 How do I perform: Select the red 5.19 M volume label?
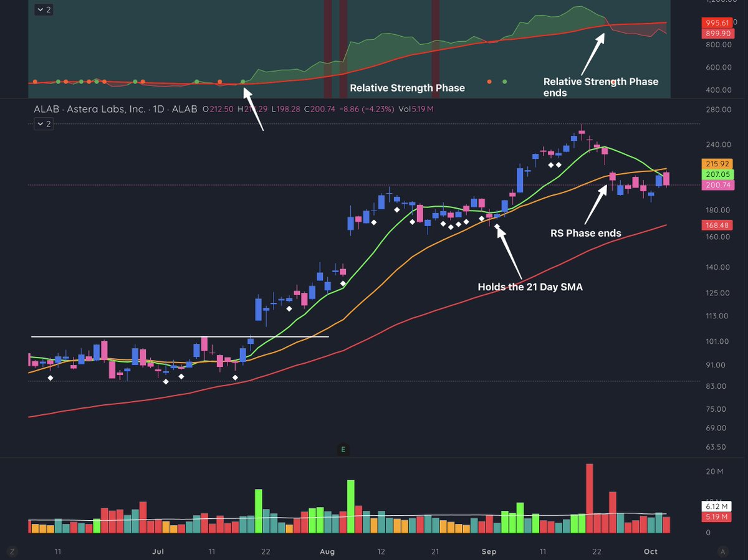coord(716,516)
